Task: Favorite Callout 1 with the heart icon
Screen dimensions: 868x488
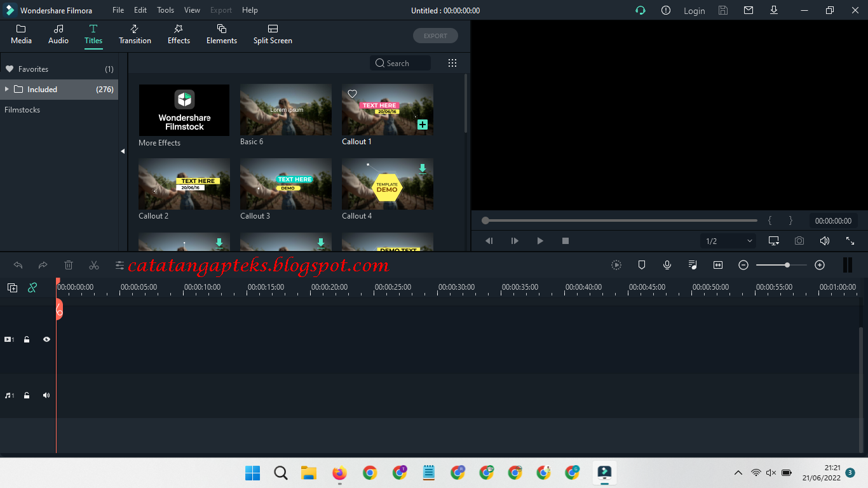Action: click(x=352, y=94)
